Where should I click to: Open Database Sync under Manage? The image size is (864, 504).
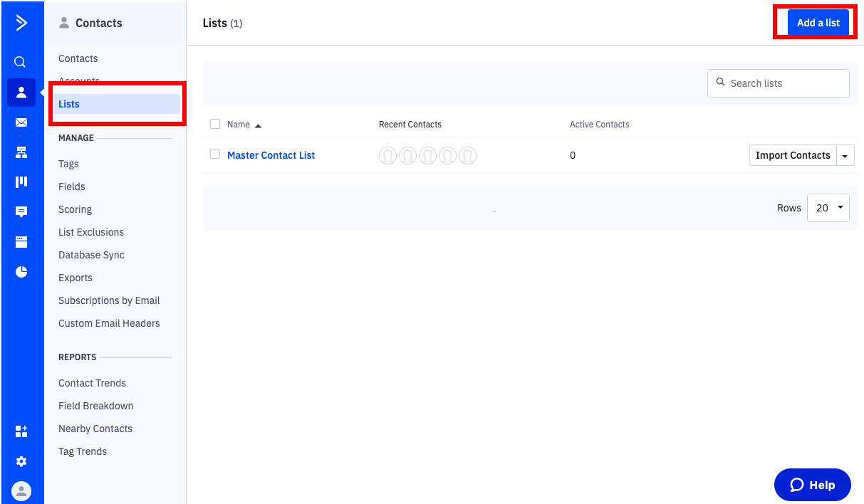pos(92,255)
